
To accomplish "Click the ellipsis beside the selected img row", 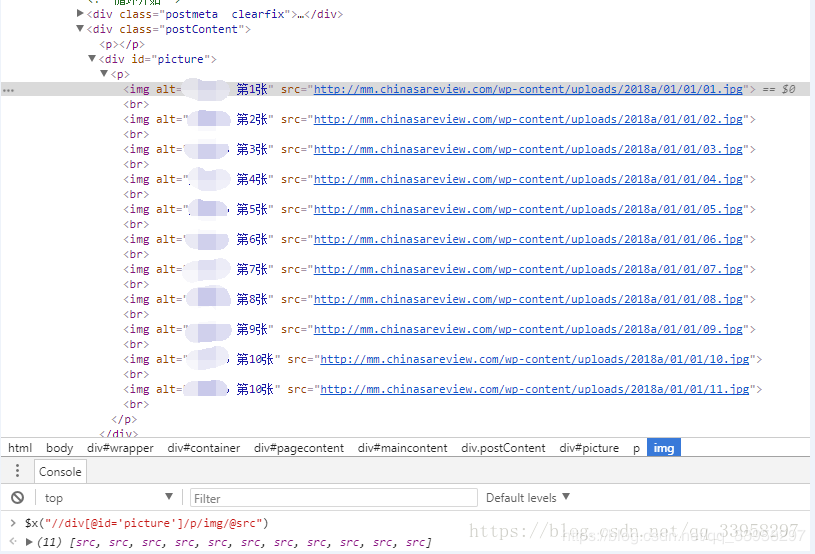I will pos(8,90).
